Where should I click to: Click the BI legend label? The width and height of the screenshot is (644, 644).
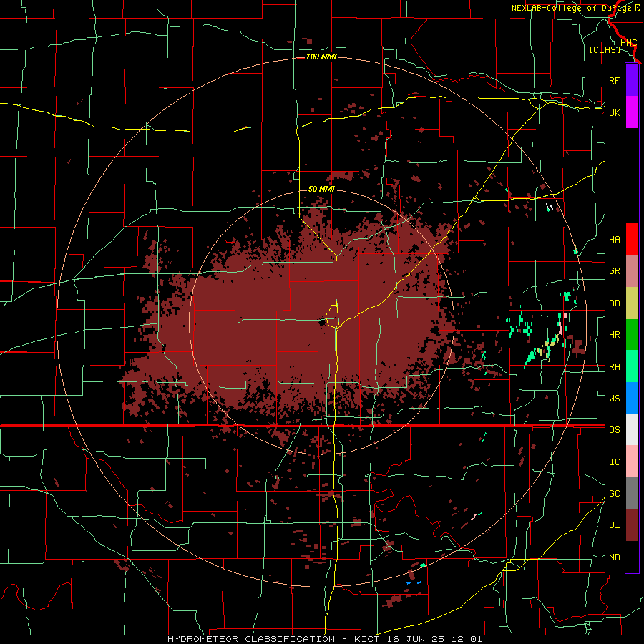pos(614,525)
